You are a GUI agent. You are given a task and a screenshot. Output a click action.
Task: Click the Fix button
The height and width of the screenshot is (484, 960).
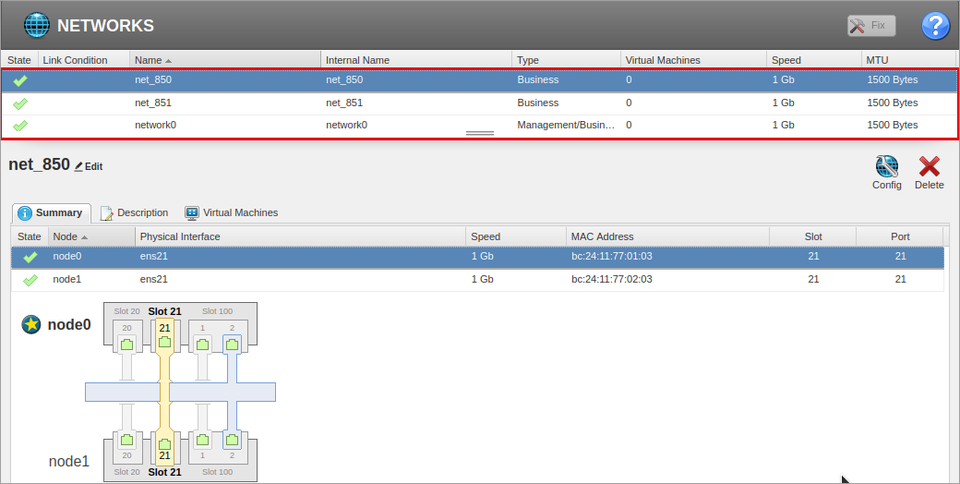click(x=871, y=26)
